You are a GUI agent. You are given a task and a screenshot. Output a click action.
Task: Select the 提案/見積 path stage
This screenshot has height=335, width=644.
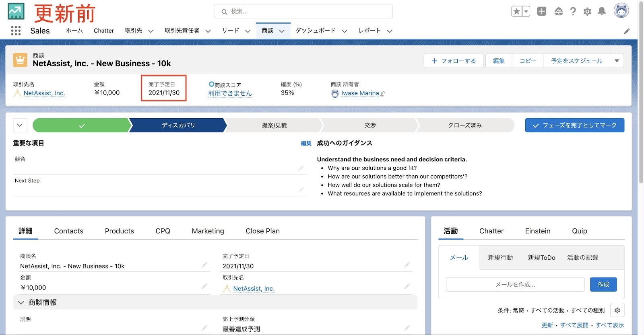click(x=275, y=125)
